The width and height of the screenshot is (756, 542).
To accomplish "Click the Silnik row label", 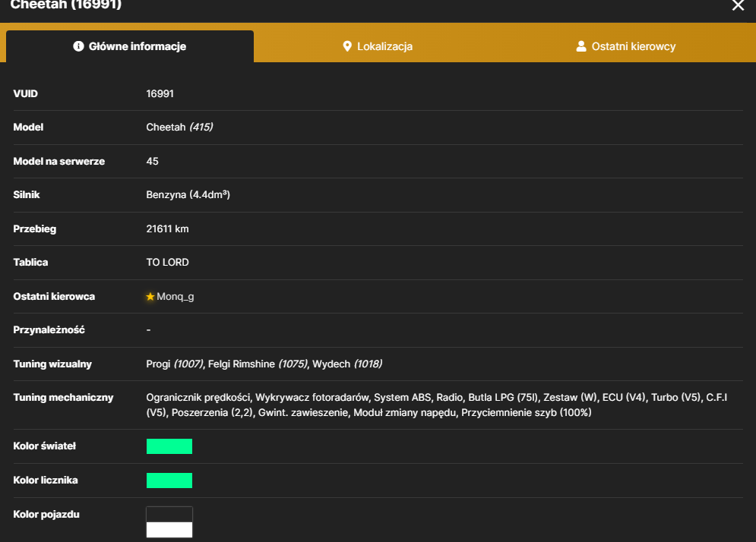I will [27, 194].
